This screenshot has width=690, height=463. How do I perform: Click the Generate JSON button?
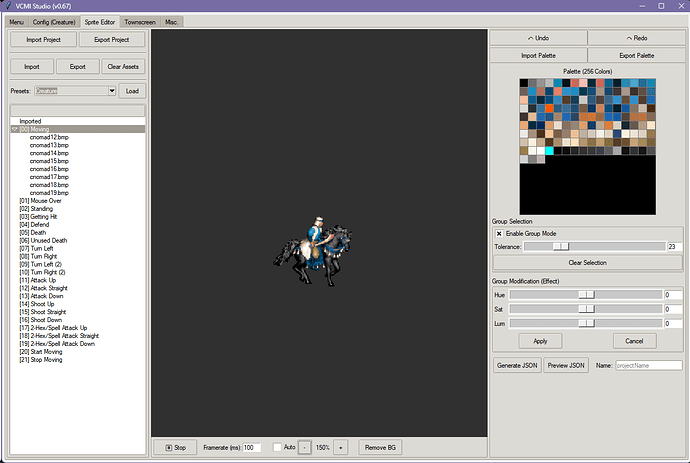[517, 365]
